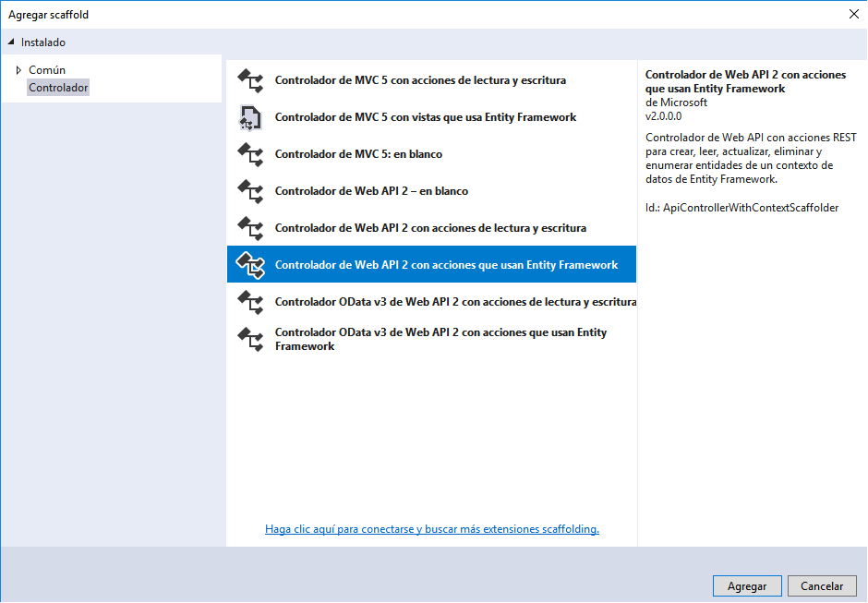Click the Cancelar button
The height and width of the screenshot is (603, 868).
tap(822, 585)
